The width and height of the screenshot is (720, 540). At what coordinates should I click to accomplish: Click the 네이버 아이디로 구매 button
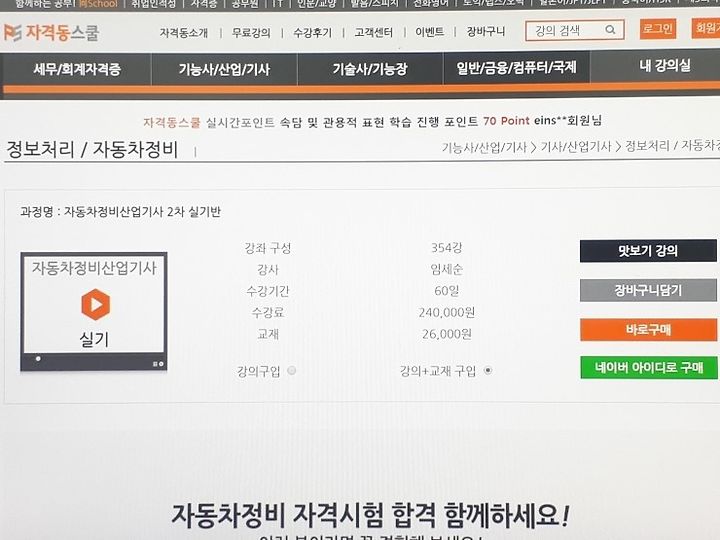click(648, 367)
